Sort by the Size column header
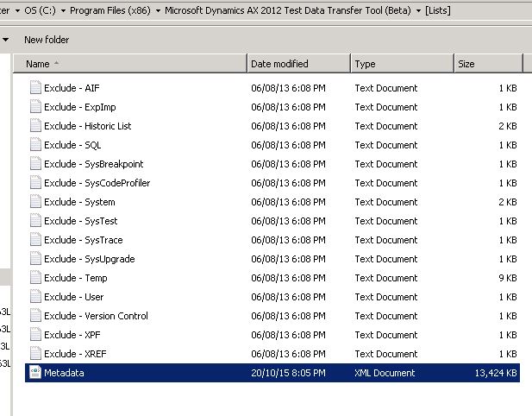 click(x=488, y=64)
